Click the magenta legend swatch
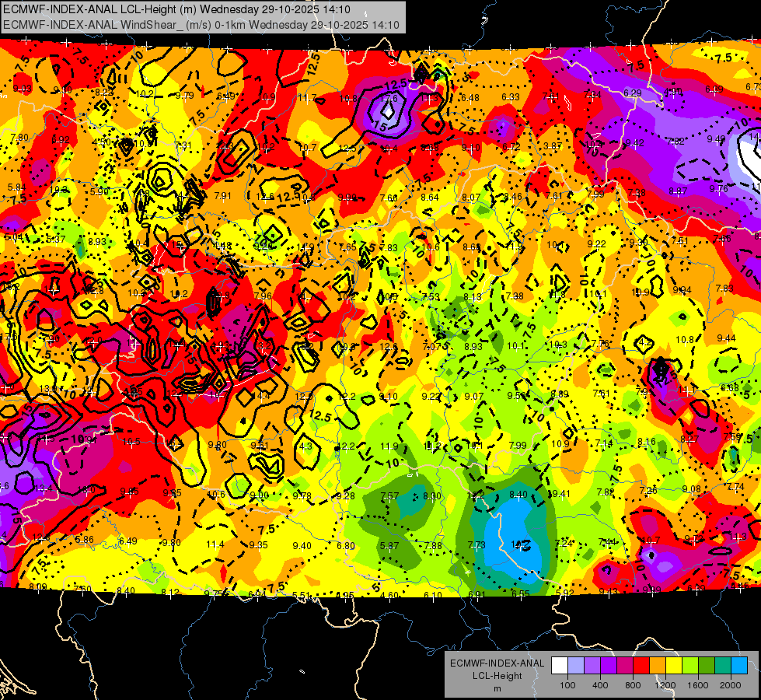761x700 pixels. (x=625, y=665)
